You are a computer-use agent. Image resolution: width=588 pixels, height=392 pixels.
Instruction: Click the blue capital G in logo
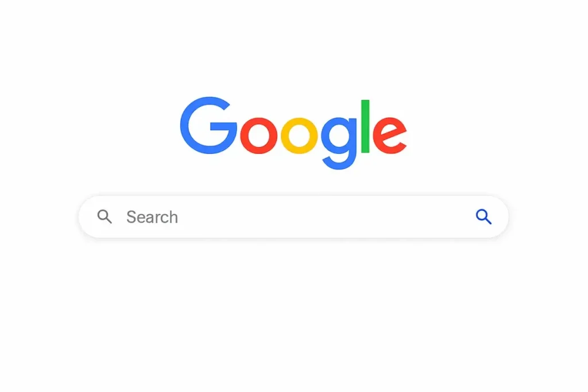(x=208, y=125)
